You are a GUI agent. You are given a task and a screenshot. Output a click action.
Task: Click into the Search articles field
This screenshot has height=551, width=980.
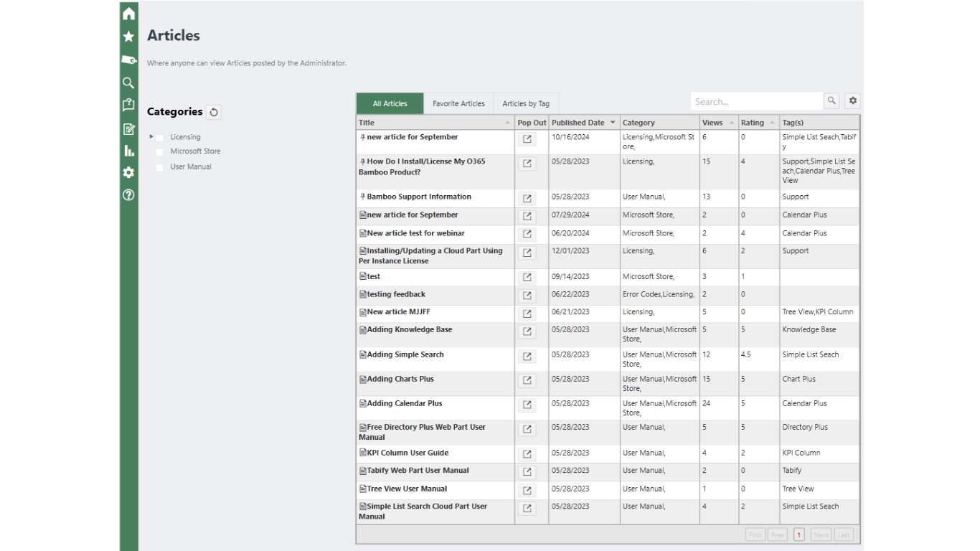(x=756, y=102)
